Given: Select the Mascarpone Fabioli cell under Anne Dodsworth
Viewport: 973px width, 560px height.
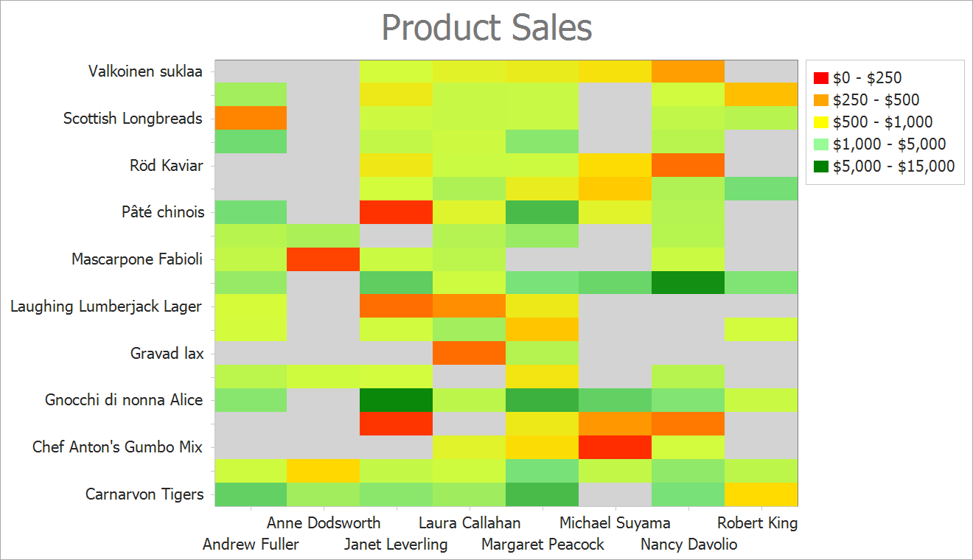Looking at the screenshot, I should pyautogui.click(x=323, y=259).
